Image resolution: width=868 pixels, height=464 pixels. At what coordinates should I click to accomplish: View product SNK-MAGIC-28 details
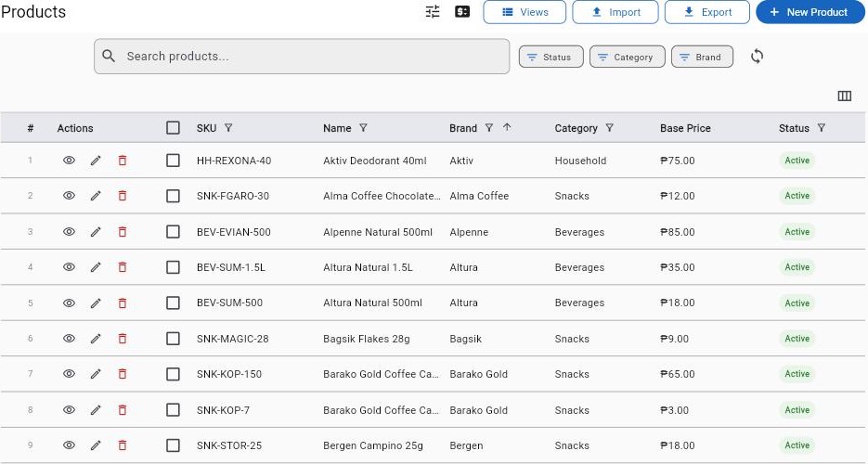pos(69,339)
